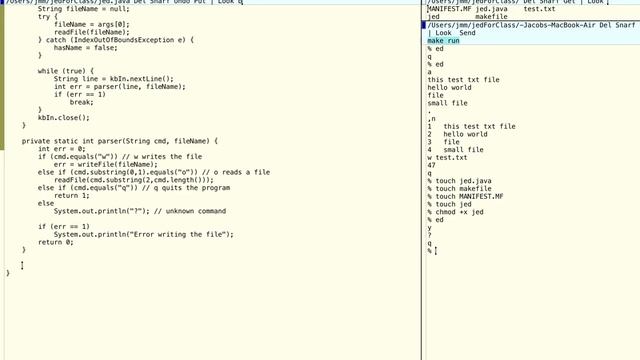640x360 pixels.
Task: Click the 'return 1;' code line
Action: click(71, 195)
